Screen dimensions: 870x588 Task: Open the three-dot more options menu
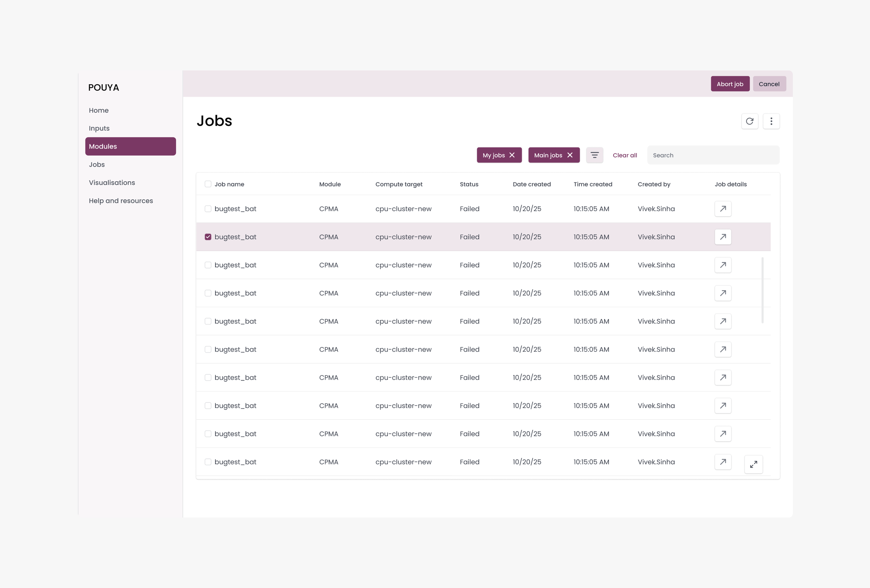pos(771,121)
